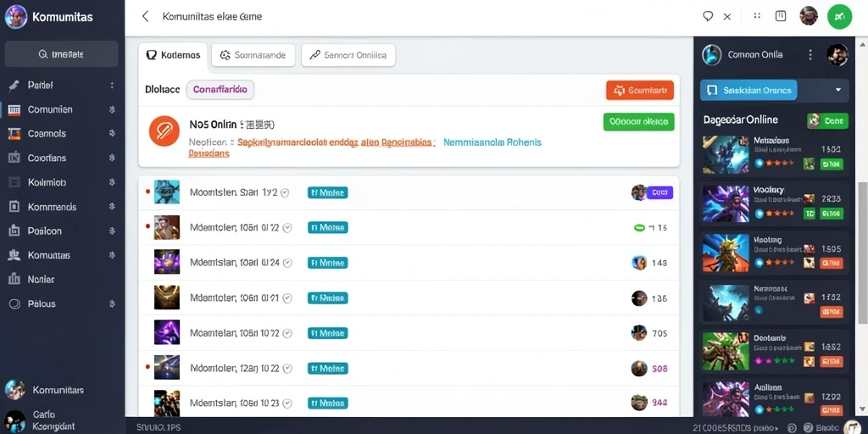Switch to the Sonmarande tab

click(253, 55)
